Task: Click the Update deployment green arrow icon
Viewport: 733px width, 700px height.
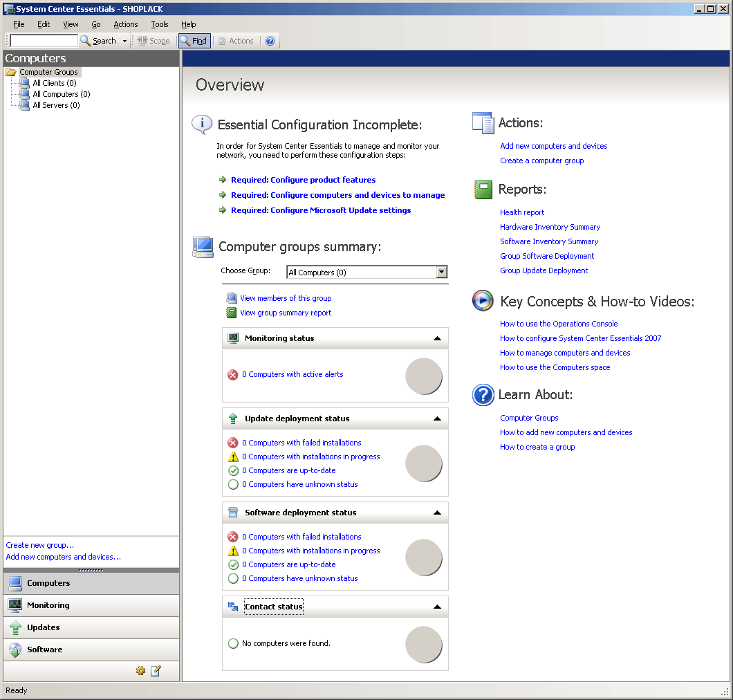Action: tap(233, 418)
